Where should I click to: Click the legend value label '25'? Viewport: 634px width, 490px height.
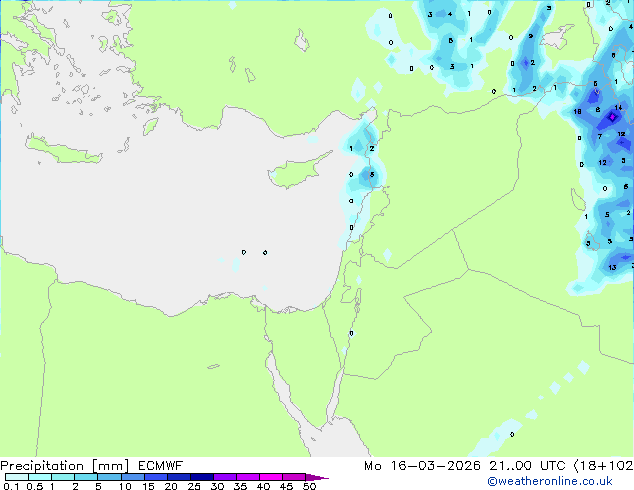pos(194,486)
